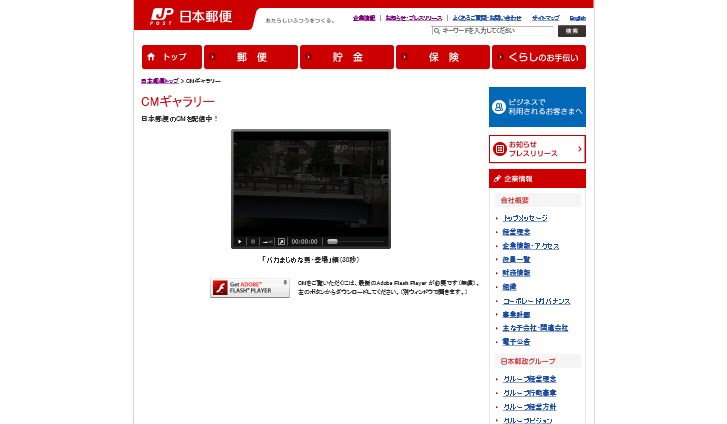Open the 企業情報・アクセス sidebar link
The width and height of the screenshot is (727, 424).
pyautogui.click(x=531, y=246)
